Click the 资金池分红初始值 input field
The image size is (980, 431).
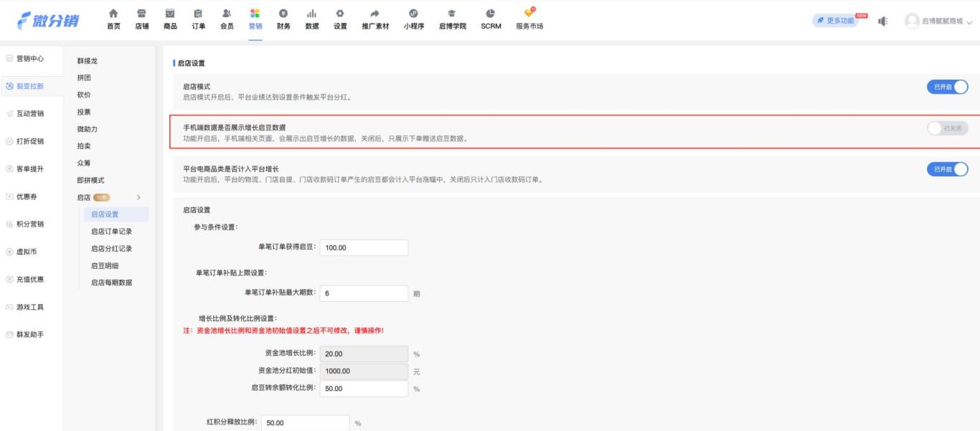pyautogui.click(x=364, y=371)
